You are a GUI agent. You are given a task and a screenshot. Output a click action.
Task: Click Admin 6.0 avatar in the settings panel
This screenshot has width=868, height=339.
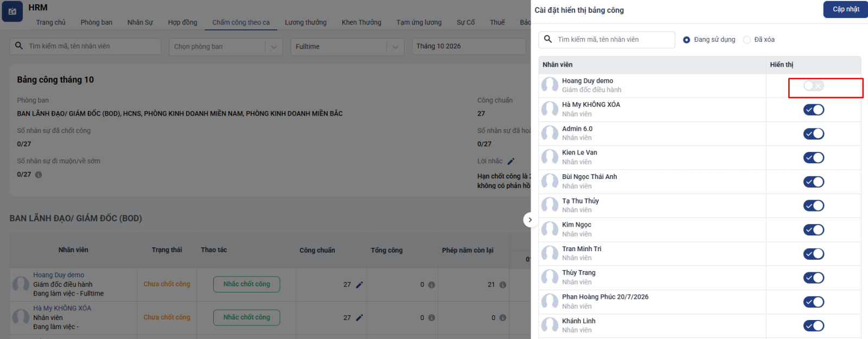point(550,133)
